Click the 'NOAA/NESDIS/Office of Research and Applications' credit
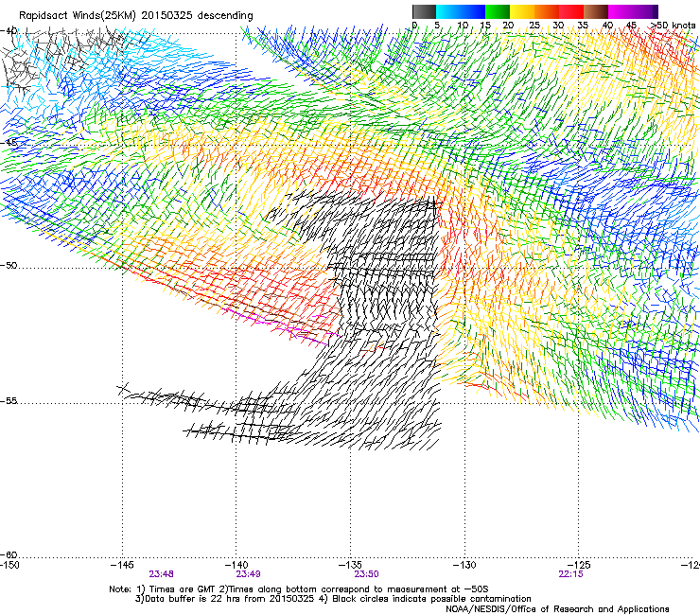 (557, 609)
